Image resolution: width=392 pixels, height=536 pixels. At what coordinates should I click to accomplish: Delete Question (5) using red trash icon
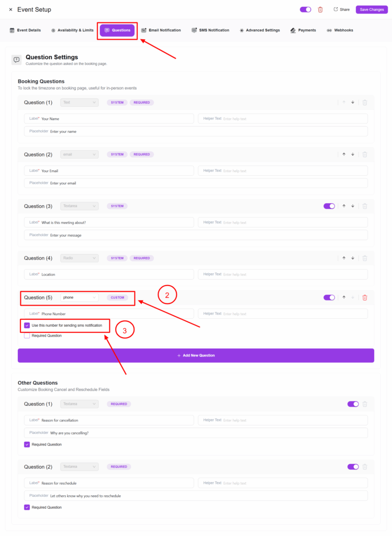[x=365, y=297]
